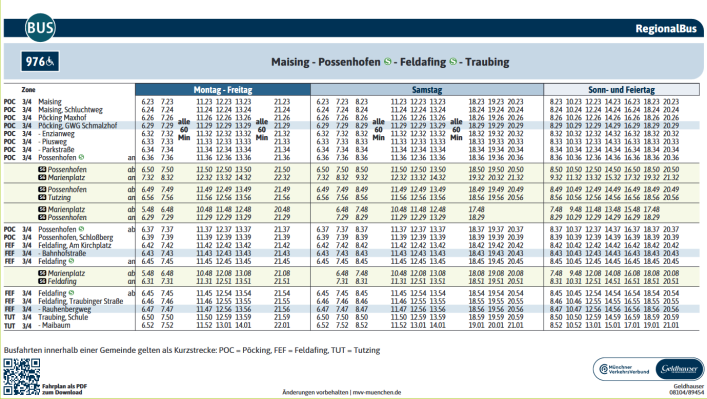Viewport: 707px width, 399px height.
Task: Click the round BUS logo
Action: pos(40,28)
